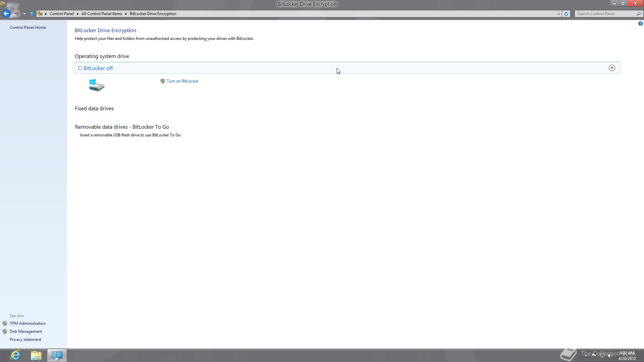Focus the Search Control Panel field

coord(605,14)
